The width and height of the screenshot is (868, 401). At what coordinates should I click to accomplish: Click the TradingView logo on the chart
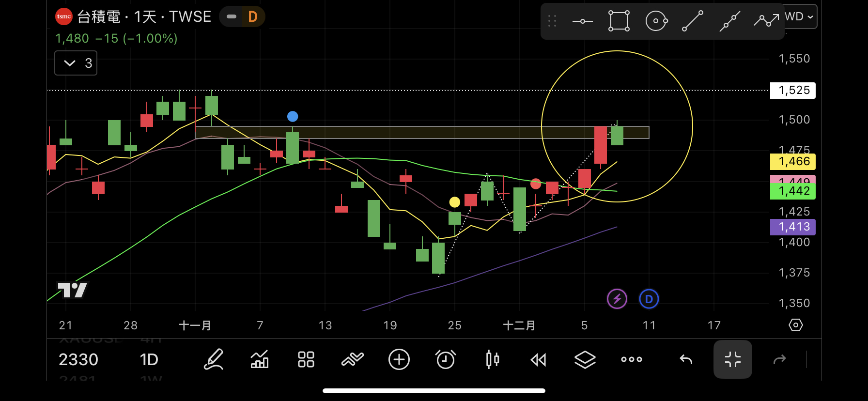[73, 290]
